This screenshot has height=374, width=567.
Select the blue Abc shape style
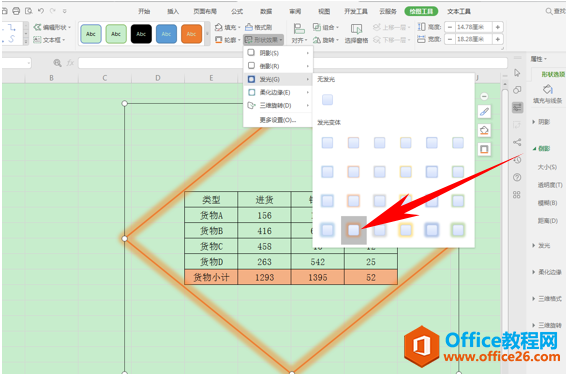point(166,34)
